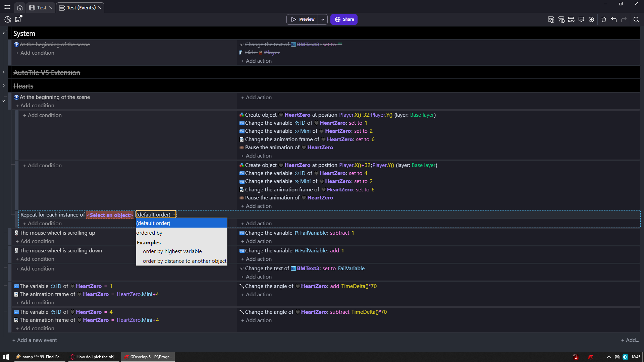Open the Preview options dropdown arrow
This screenshot has height=362, width=644.
pos(323,19)
